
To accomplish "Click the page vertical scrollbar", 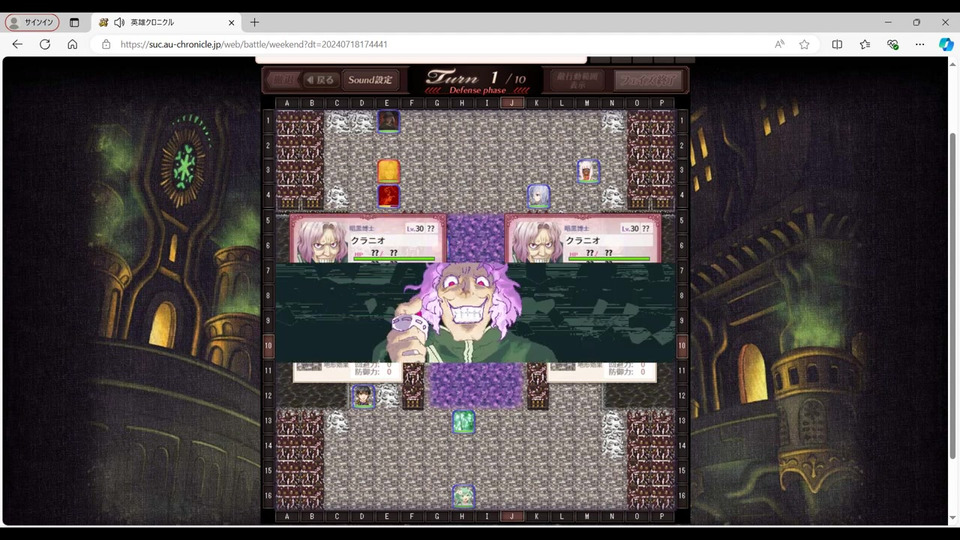I will 952,294.
